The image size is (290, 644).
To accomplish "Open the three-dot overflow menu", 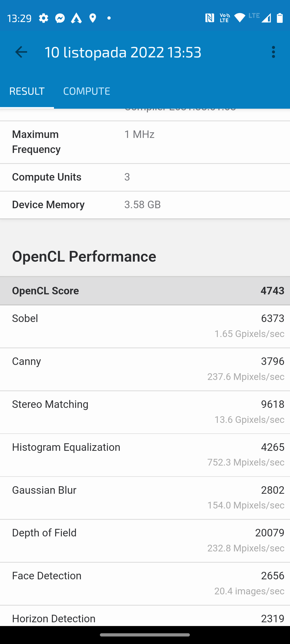I will [273, 52].
